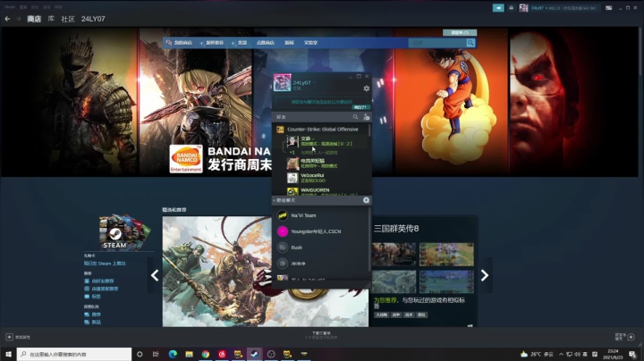Image resolution: width=644 pixels, height=361 pixels.
Task: Click the first tag button under 三国群英传8
Action: (x=381, y=315)
